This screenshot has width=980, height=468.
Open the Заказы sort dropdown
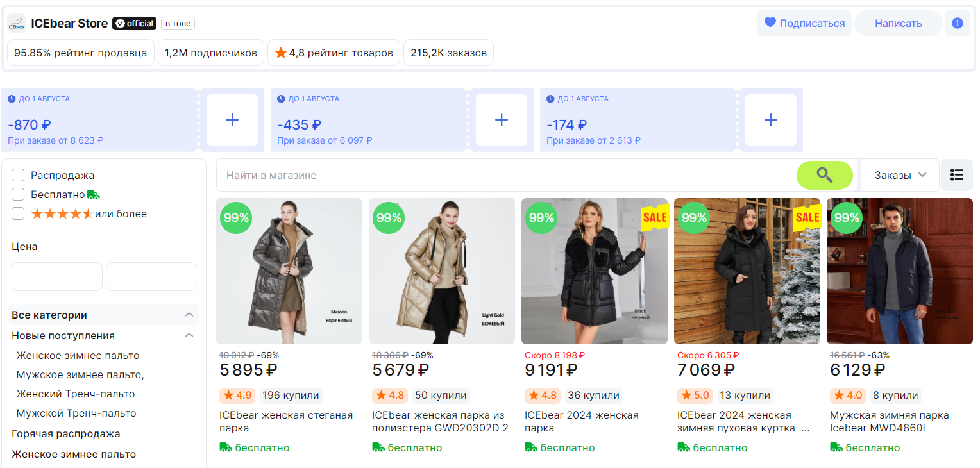click(900, 175)
